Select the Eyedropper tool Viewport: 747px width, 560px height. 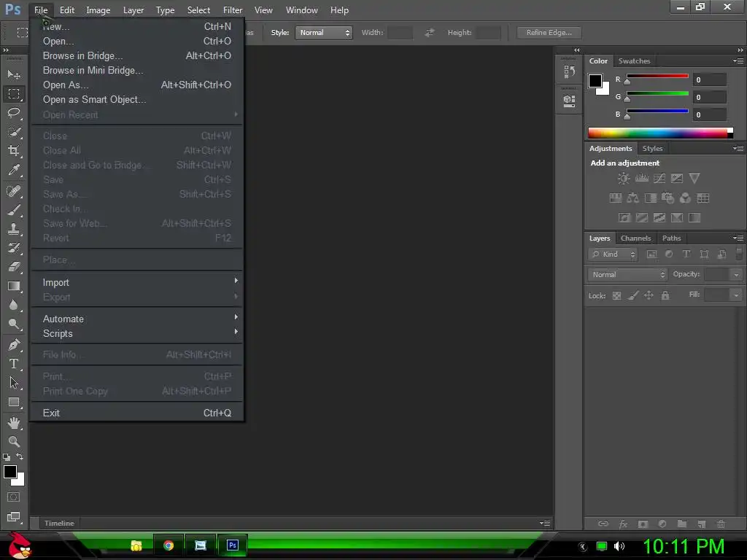14,170
